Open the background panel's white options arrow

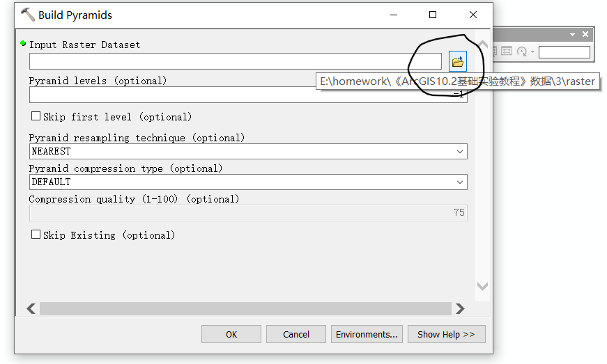tap(572, 34)
